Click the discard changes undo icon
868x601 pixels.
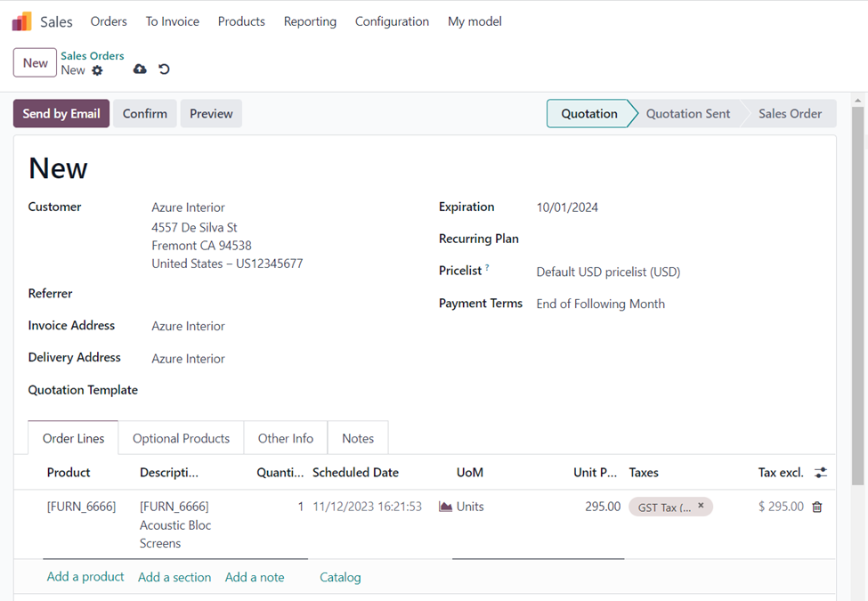point(164,69)
